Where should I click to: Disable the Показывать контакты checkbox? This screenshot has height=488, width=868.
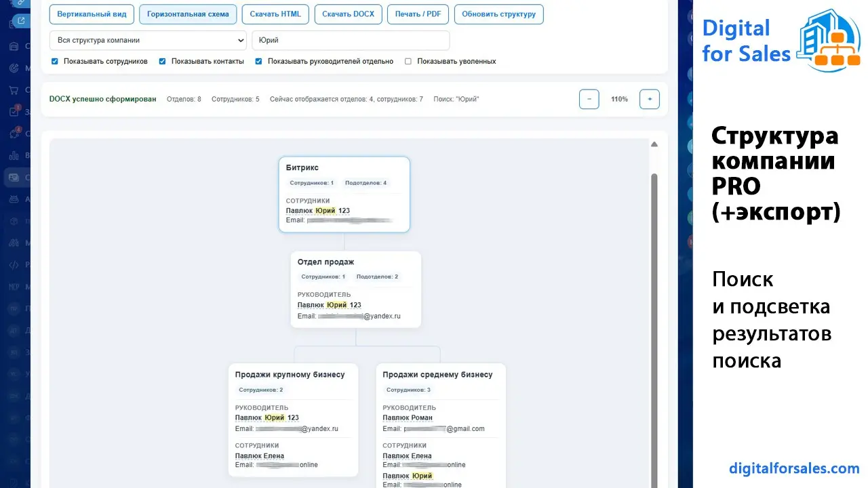[x=162, y=61]
